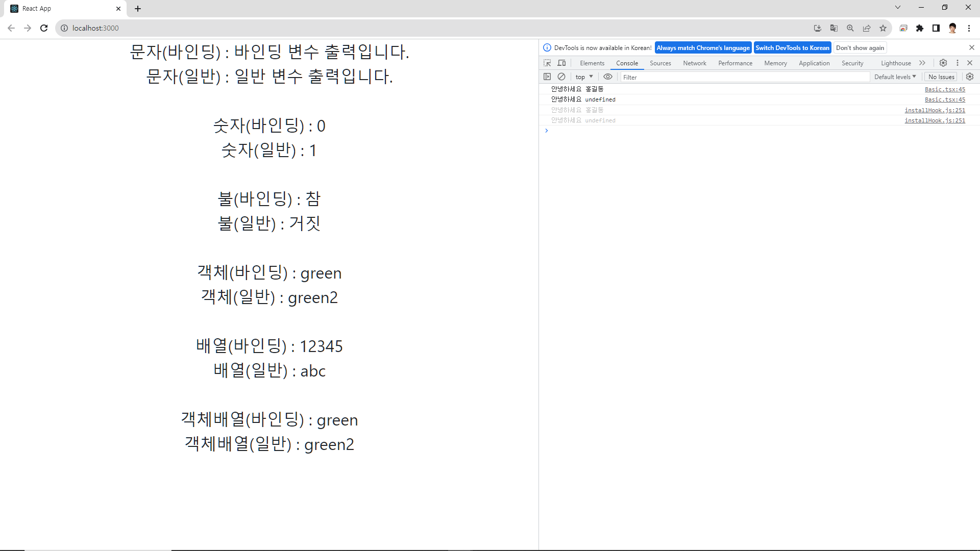
Task: Open the Elements tab
Action: click(592, 63)
